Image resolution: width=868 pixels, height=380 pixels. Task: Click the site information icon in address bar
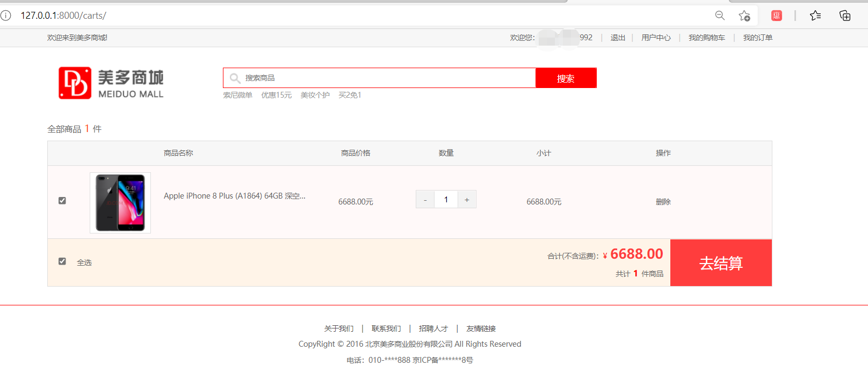click(x=6, y=16)
